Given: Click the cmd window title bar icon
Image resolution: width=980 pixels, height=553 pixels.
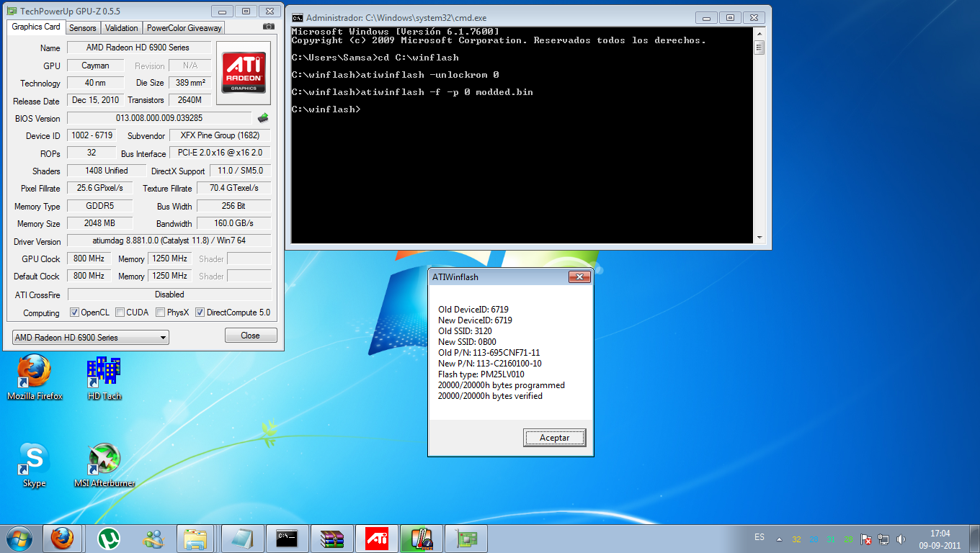Looking at the screenshot, I should pyautogui.click(x=297, y=17).
